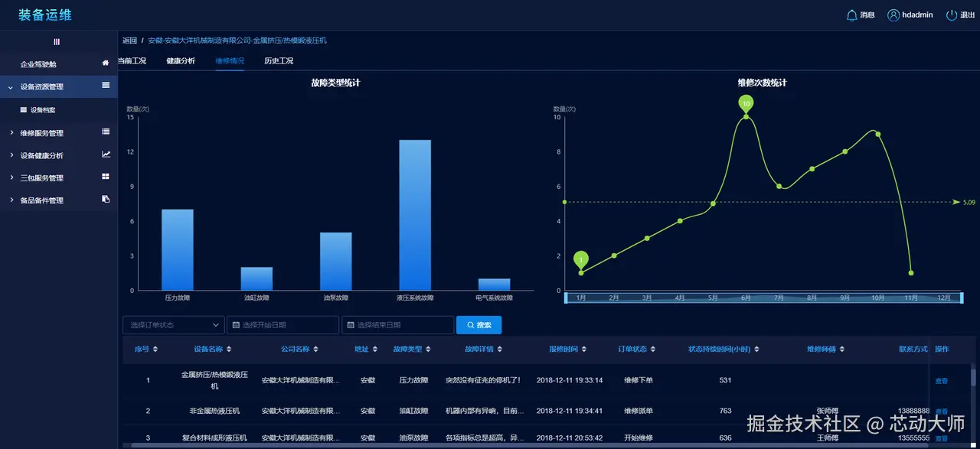Viewport: 980px width, 449px height.
Task: Click the hdadmin user avatar icon
Action: coord(893,15)
